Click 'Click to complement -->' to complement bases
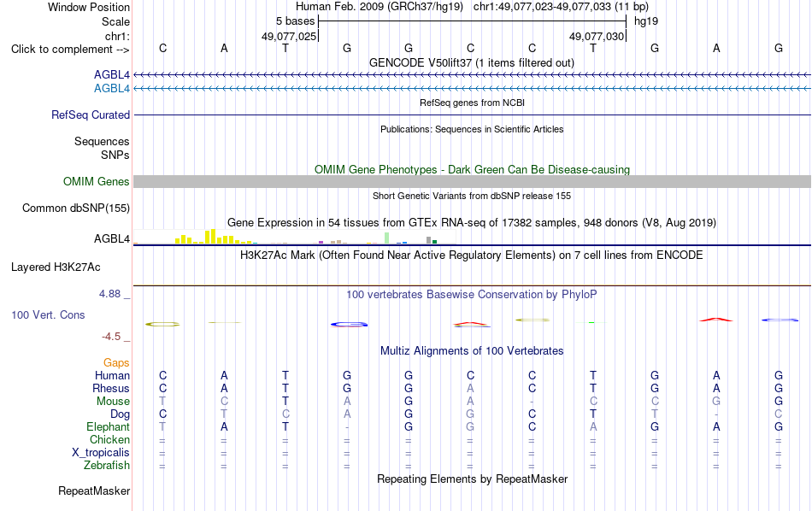The height and width of the screenshot is (511, 812). (x=70, y=50)
